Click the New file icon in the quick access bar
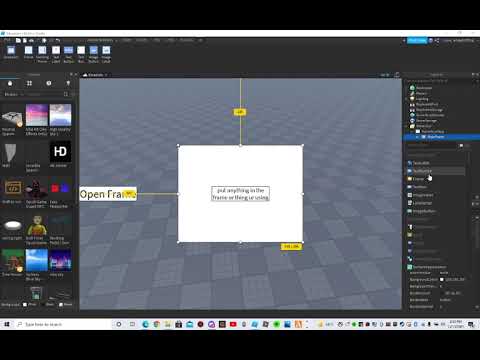The width and height of the screenshot is (480, 360). [x=18, y=40]
